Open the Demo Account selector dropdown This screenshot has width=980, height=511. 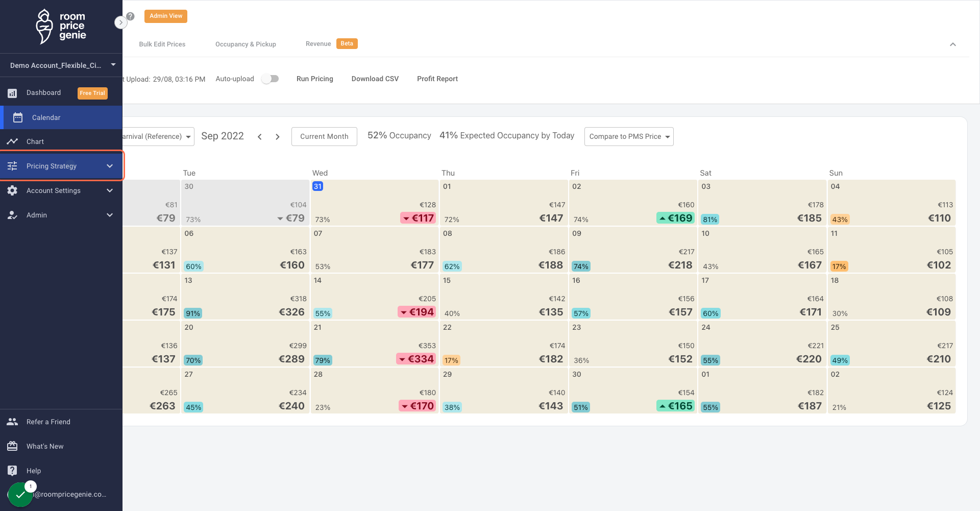pyautogui.click(x=61, y=65)
